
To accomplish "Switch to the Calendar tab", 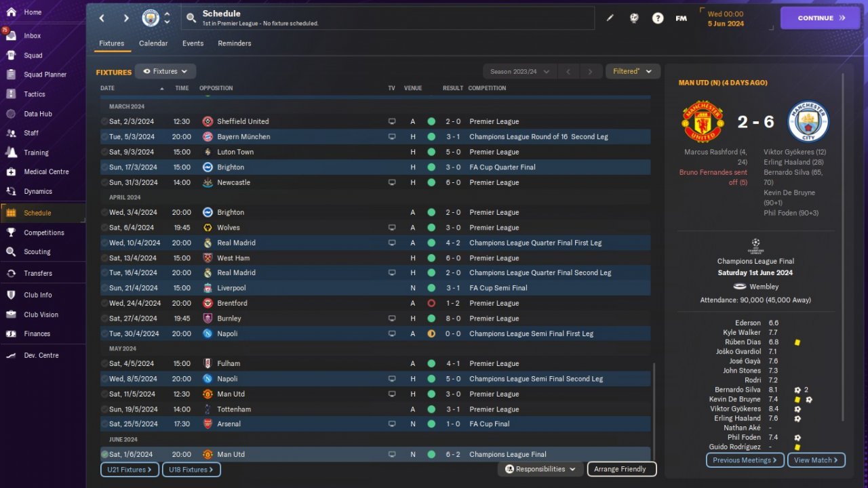I will (153, 43).
